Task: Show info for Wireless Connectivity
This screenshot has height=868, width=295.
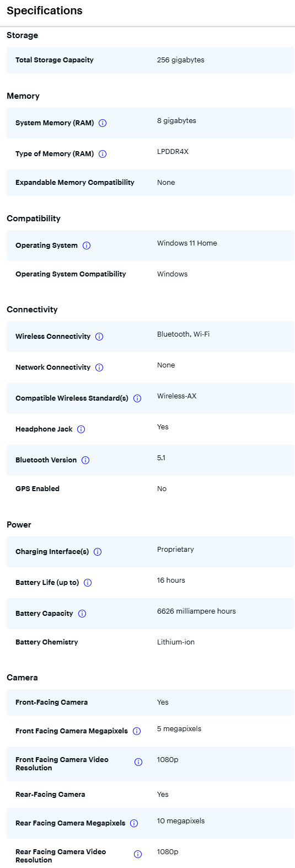Action: [99, 337]
